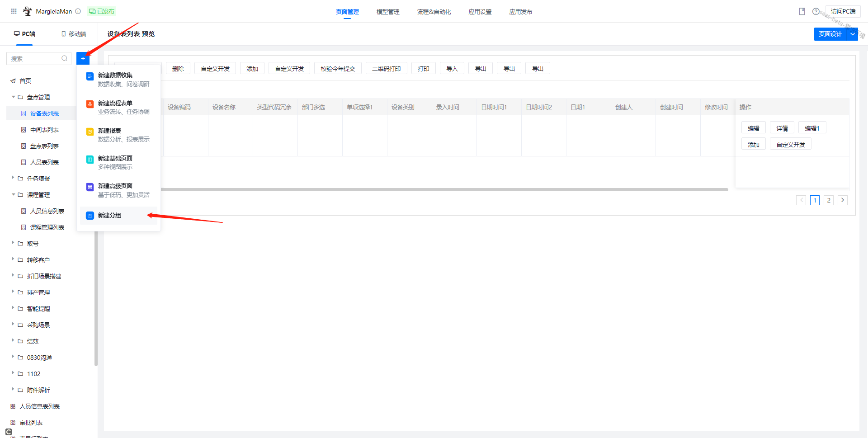Select 新建数据收集 menu entry
Image resolution: width=868 pixels, height=438 pixels.
(118, 79)
